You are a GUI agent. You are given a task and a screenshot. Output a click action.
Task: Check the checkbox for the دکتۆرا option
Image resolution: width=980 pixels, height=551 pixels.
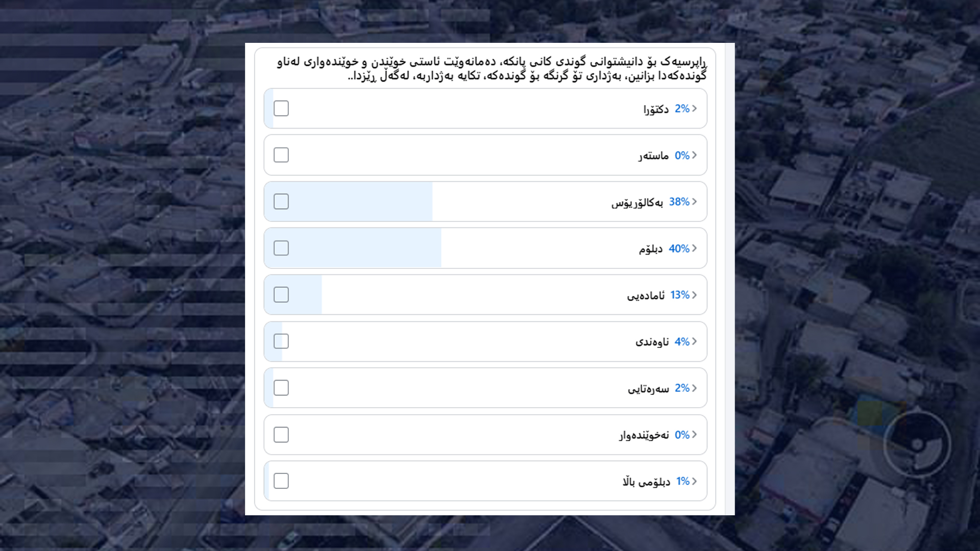pyautogui.click(x=281, y=108)
